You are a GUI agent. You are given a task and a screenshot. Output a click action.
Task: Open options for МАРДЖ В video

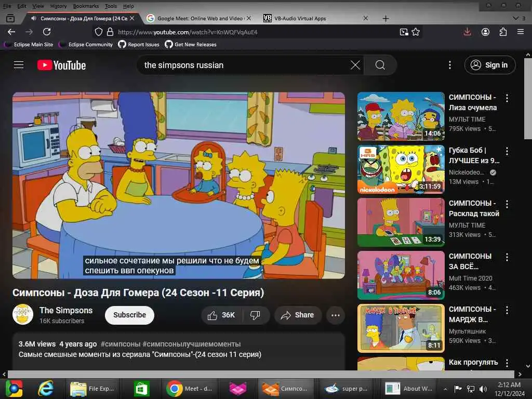(x=507, y=310)
